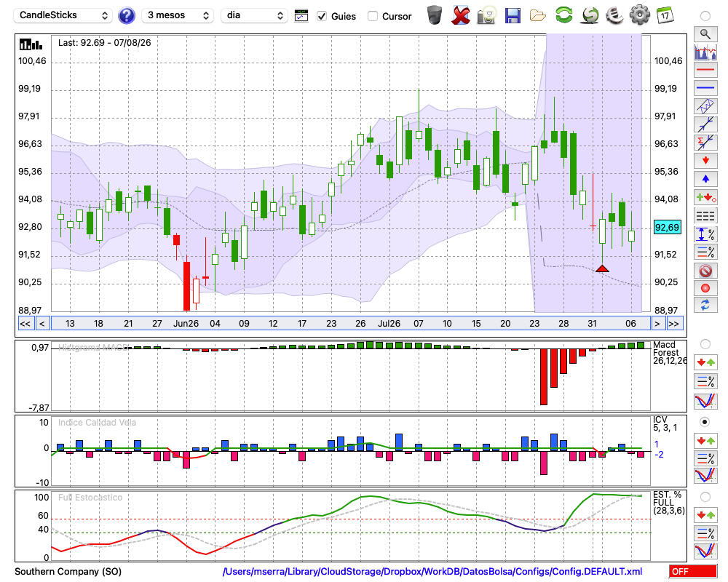Enable the Cursor checkbox
Image resolution: width=728 pixels, height=582 pixels.
[x=372, y=16]
